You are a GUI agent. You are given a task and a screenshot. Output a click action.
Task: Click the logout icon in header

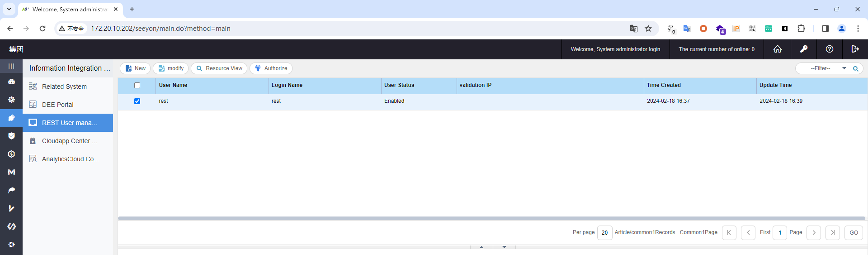tap(855, 49)
